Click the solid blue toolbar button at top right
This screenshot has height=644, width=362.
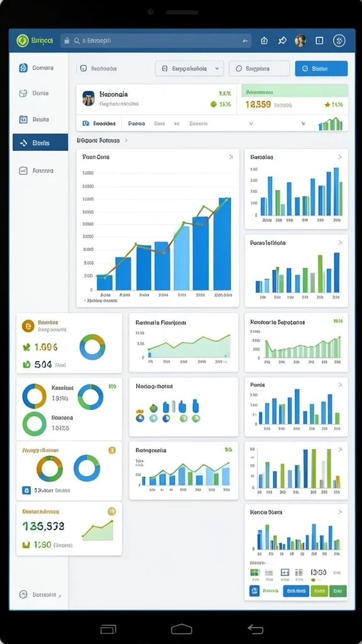321,69
